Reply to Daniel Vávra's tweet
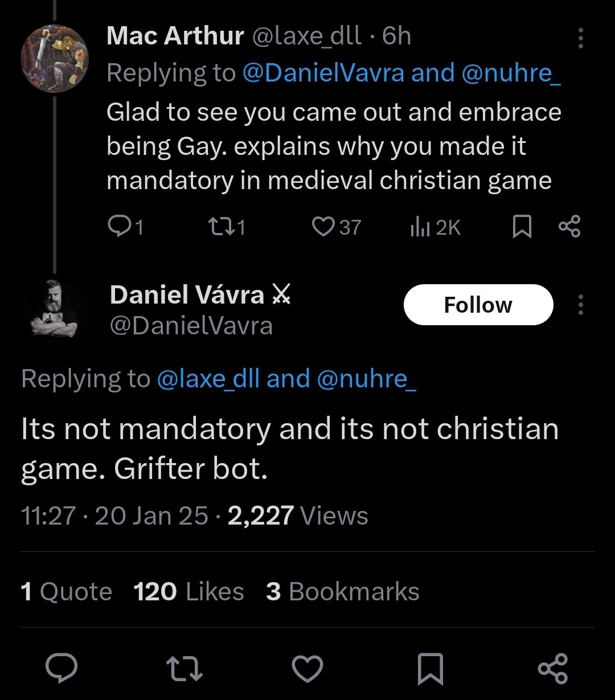The height and width of the screenshot is (700, 615). pyautogui.click(x=61, y=668)
